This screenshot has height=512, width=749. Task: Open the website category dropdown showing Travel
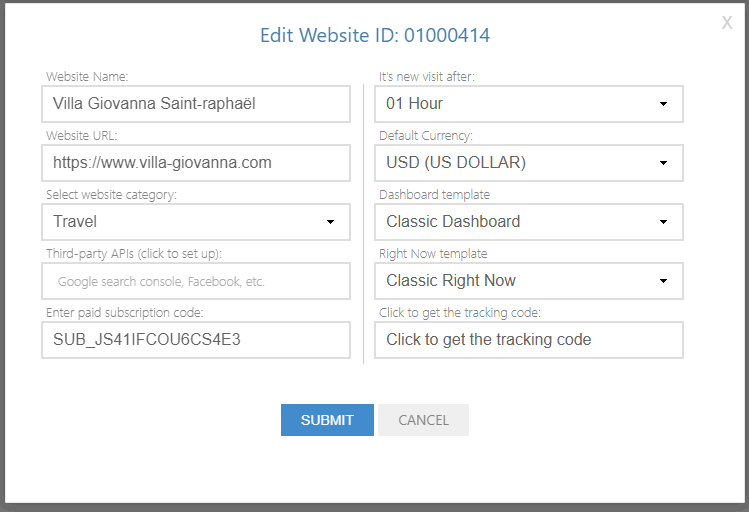click(196, 222)
